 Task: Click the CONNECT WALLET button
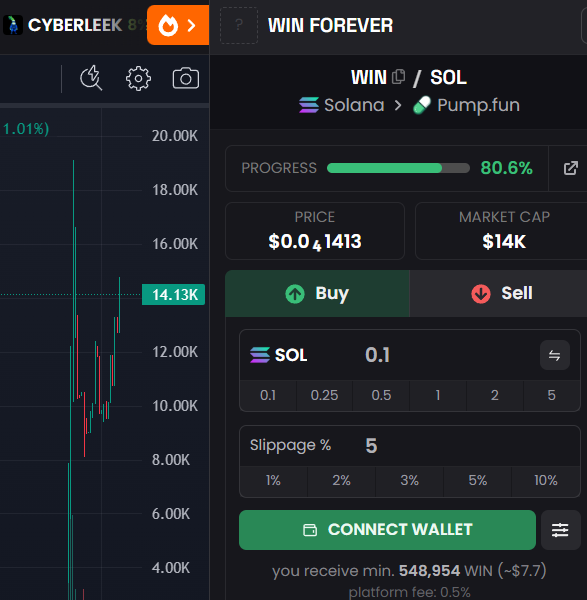pyautogui.click(x=387, y=530)
